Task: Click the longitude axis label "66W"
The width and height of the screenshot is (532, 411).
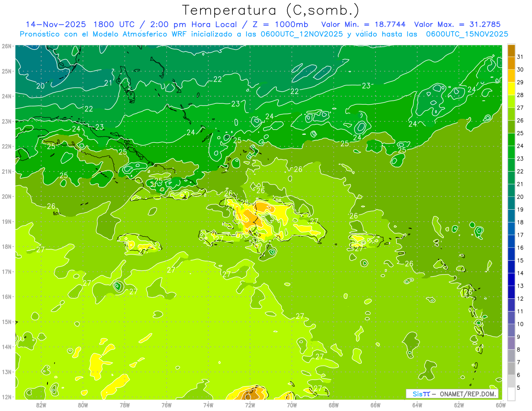Action: (x=376, y=405)
